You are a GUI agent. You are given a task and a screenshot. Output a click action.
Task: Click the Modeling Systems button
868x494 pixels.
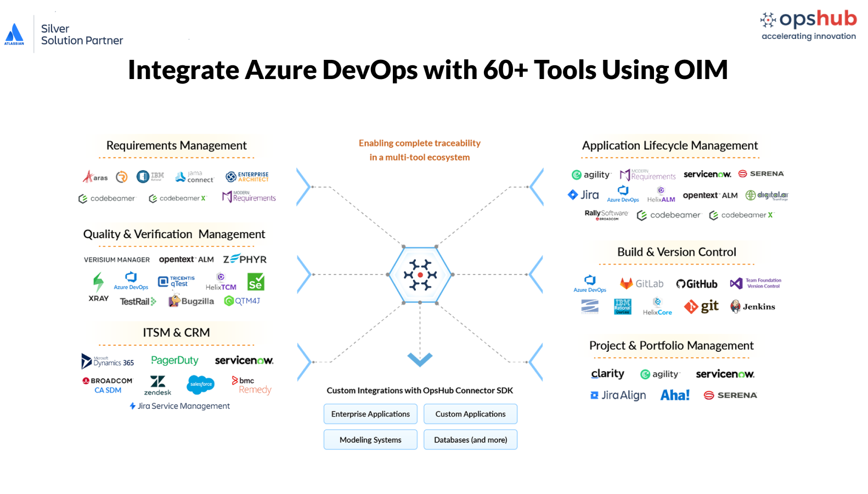coord(370,440)
